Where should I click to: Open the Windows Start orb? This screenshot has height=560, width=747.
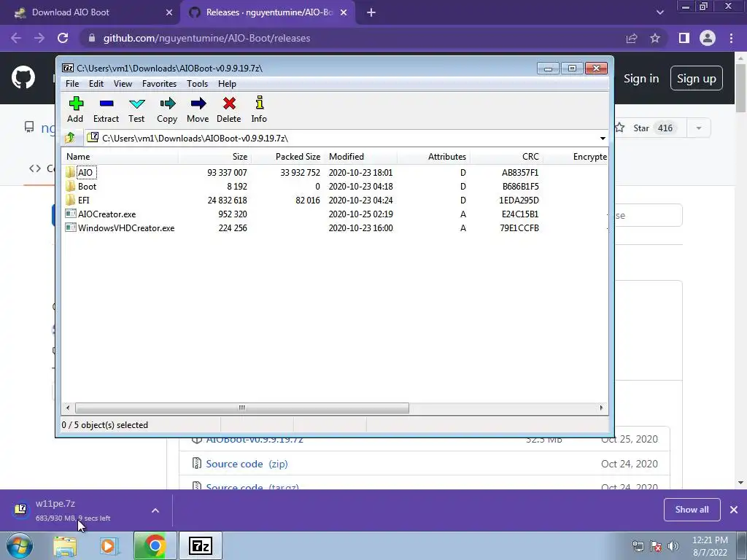click(20, 545)
